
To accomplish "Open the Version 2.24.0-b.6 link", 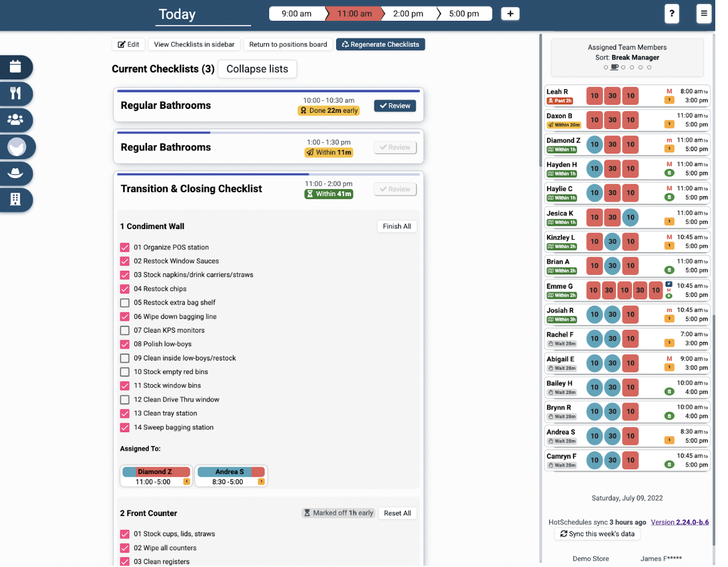I will (680, 522).
